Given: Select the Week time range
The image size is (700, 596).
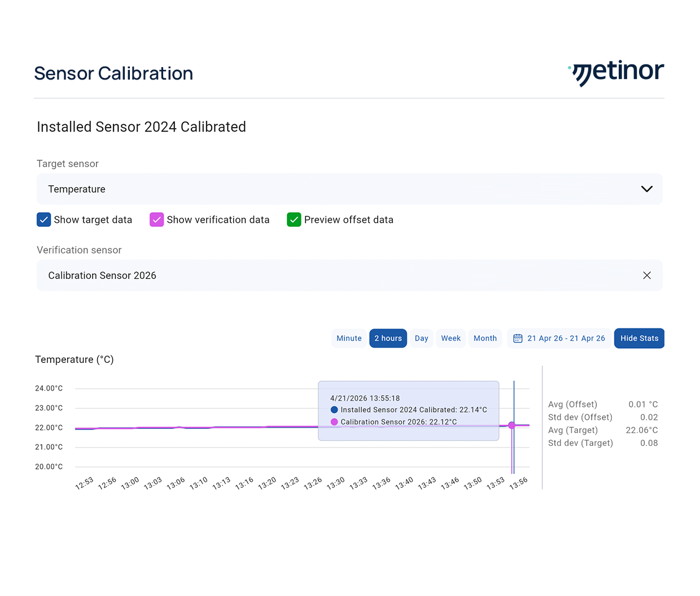Looking at the screenshot, I should [450, 339].
